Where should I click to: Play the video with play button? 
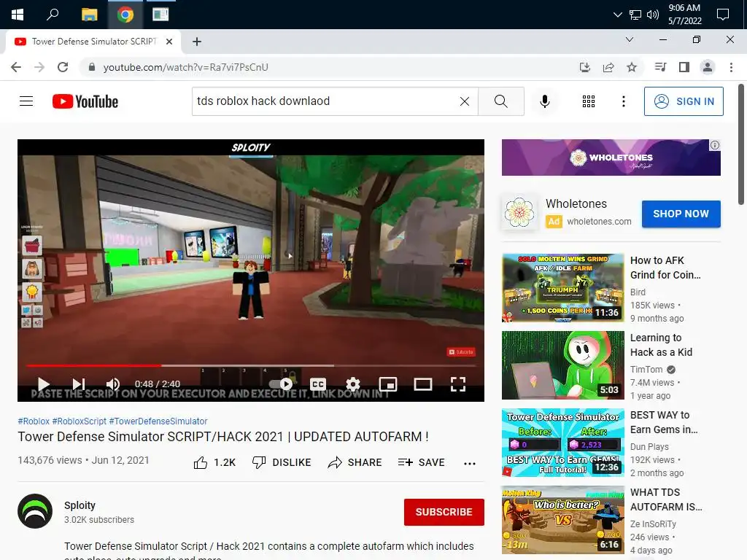[x=43, y=384]
